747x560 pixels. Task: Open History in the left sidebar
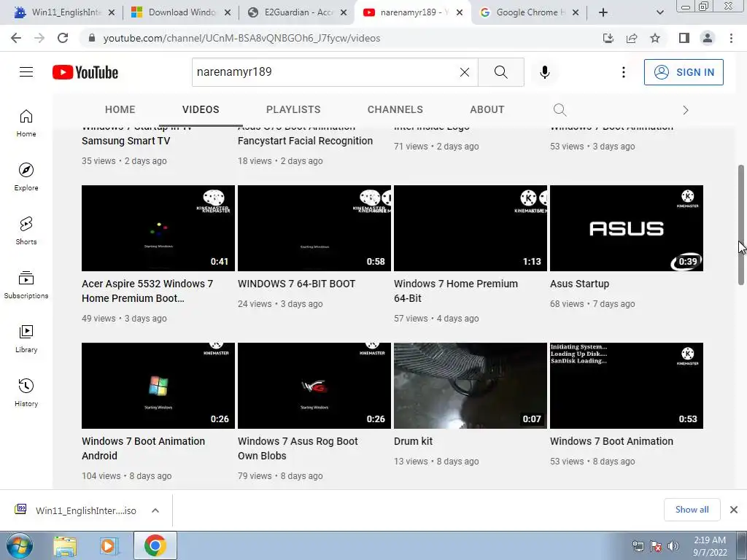(x=26, y=392)
